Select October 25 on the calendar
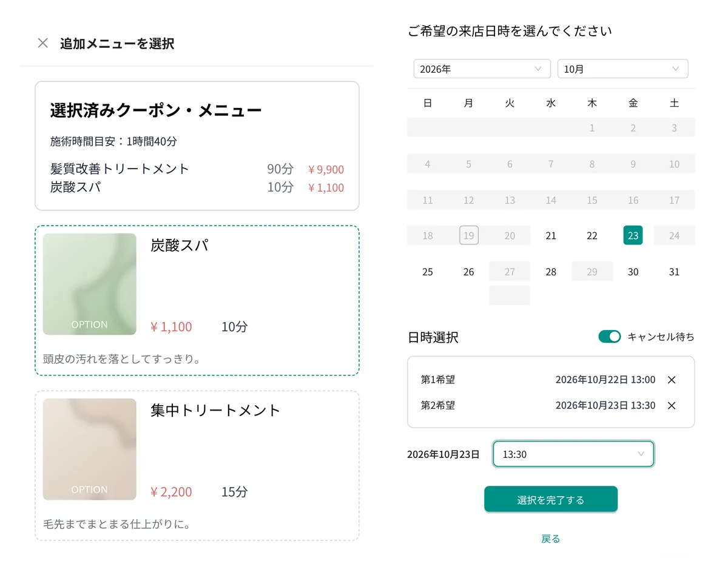The width and height of the screenshot is (728, 578). [428, 272]
